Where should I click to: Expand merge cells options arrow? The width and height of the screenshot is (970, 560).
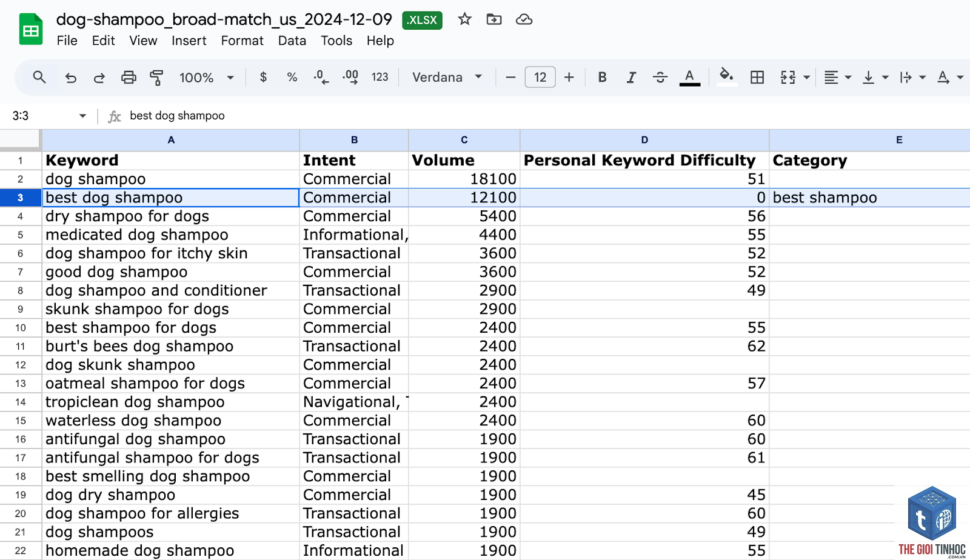click(806, 78)
